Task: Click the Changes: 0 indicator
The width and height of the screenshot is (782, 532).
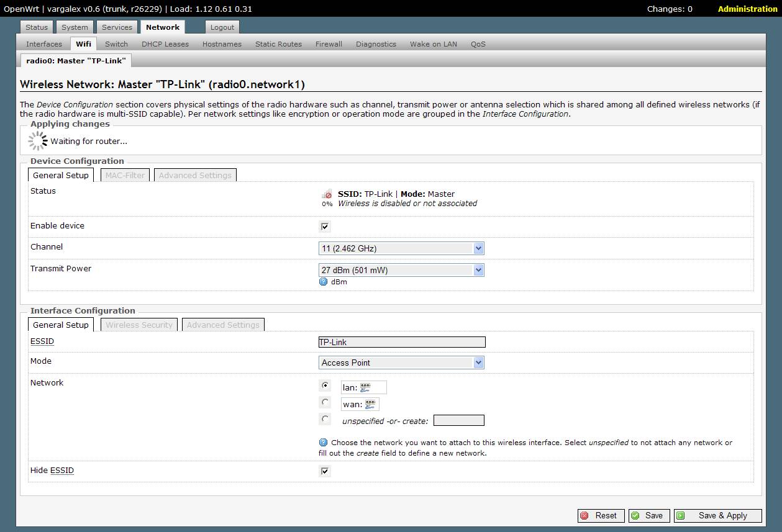Action: (x=670, y=9)
